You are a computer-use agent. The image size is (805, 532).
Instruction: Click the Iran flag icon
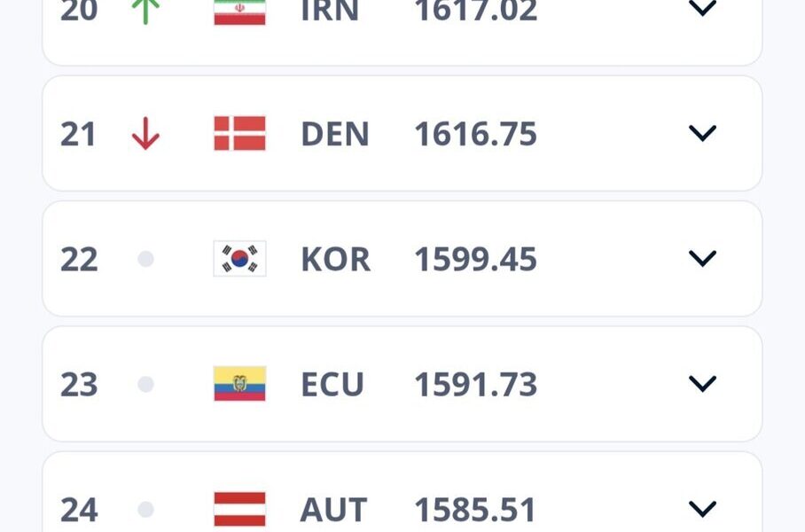239,12
